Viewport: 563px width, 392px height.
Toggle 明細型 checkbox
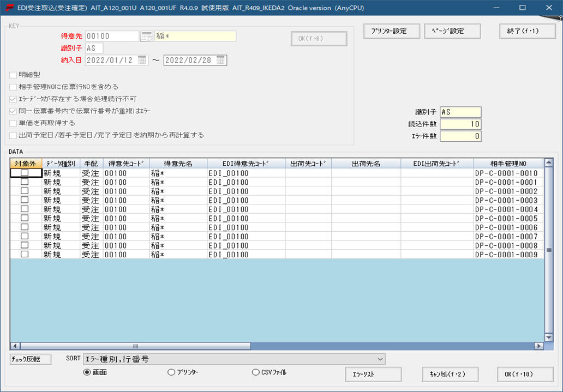tap(13, 75)
